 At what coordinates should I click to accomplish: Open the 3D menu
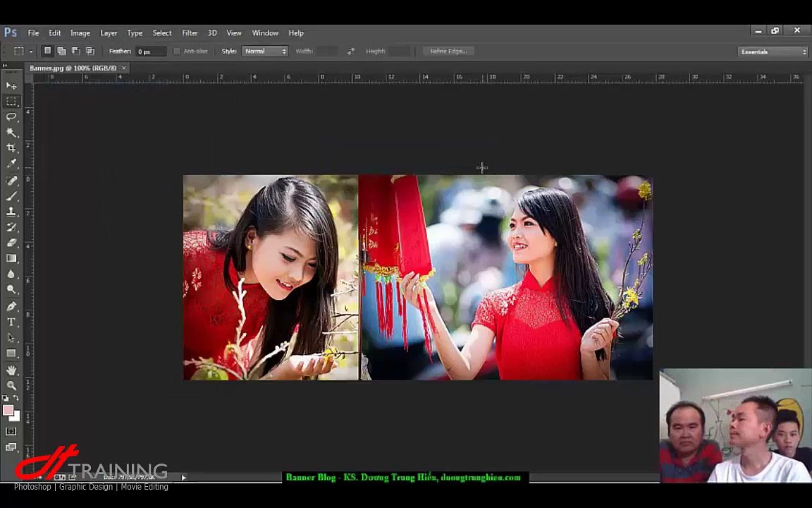pyautogui.click(x=212, y=32)
